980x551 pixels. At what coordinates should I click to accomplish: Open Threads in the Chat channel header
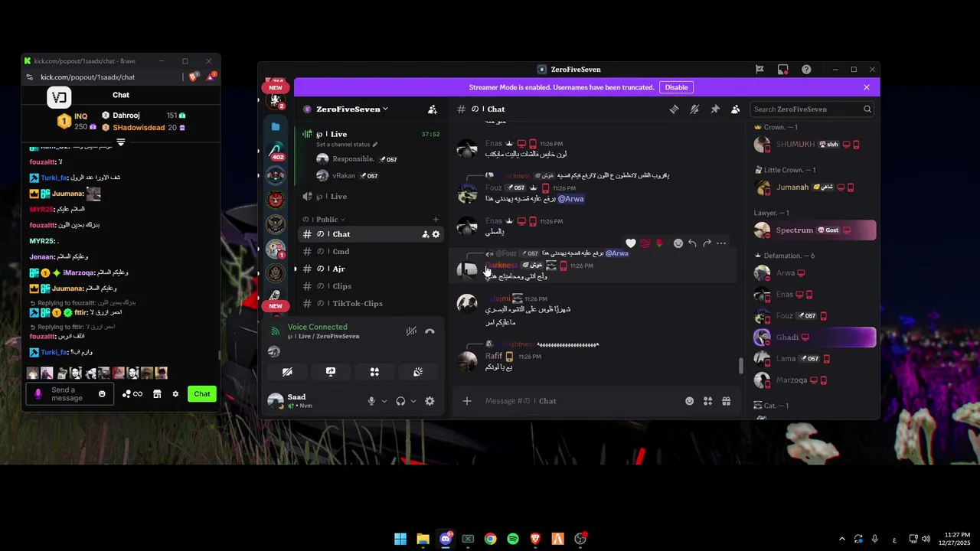pos(674,109)
